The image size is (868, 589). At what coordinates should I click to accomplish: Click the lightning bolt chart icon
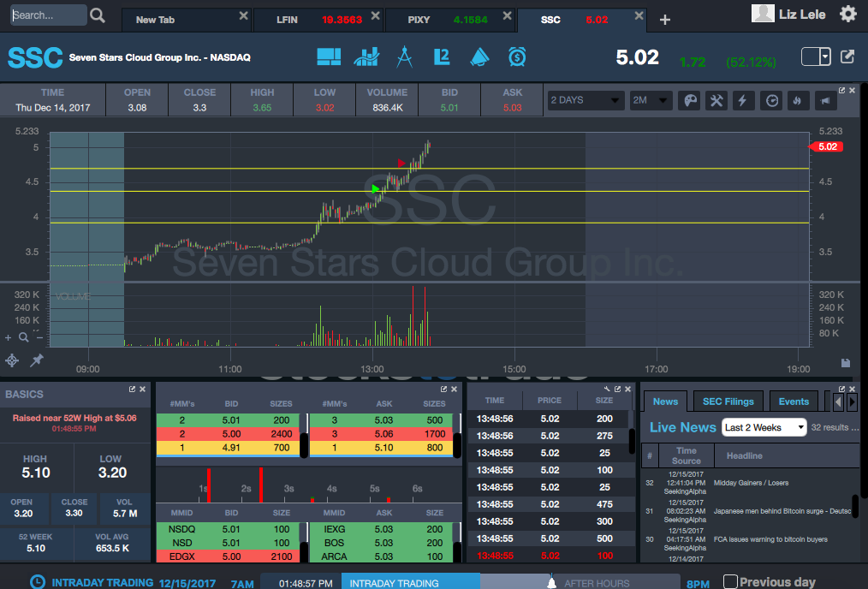pos(743,100)
